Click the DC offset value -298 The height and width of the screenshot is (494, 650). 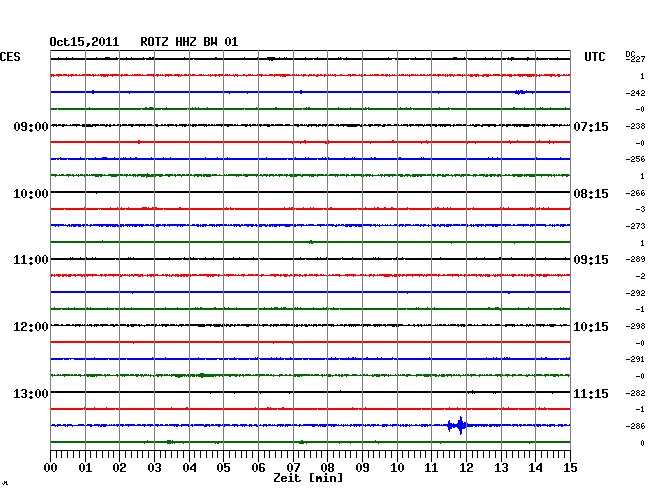click(x=635, y=327)
